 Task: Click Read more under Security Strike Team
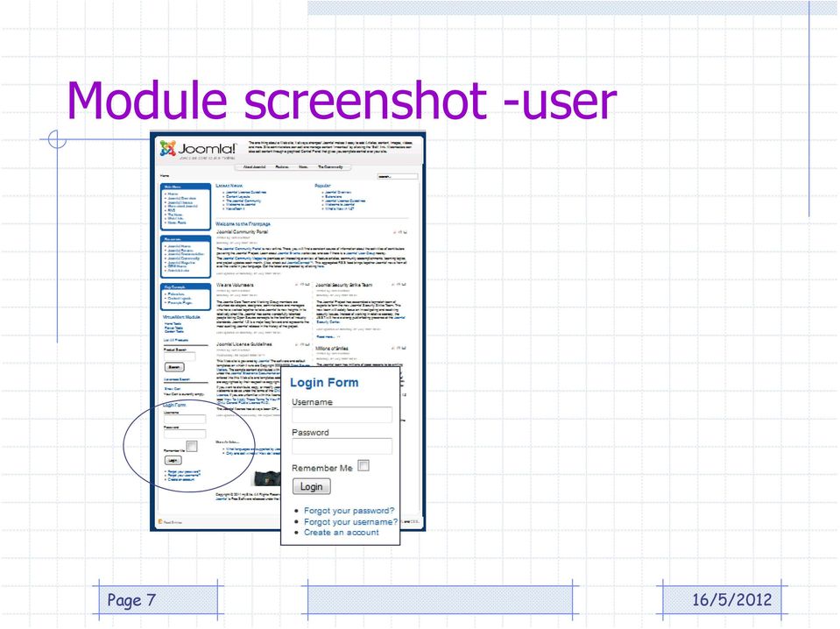[x=327, y=336]
